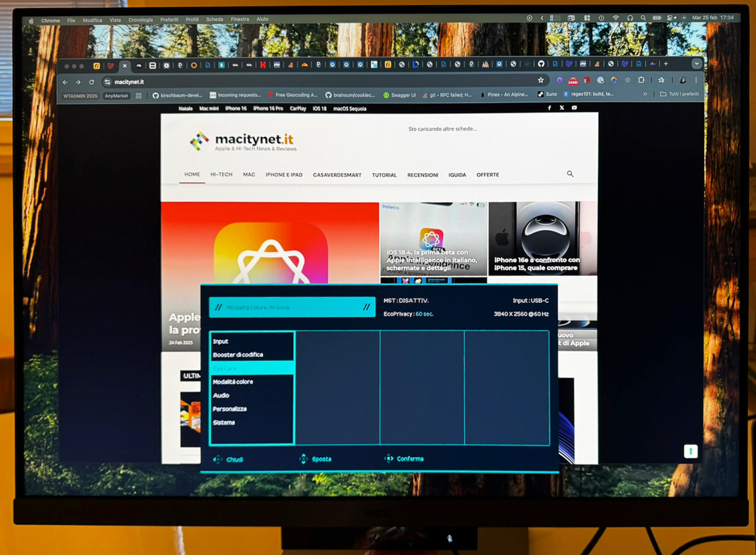Image resolution: width=756 pixels, height=555 pixels.
Task: Open the Tutti i preferiti bookmarks folder
Action: coord(679,94)
